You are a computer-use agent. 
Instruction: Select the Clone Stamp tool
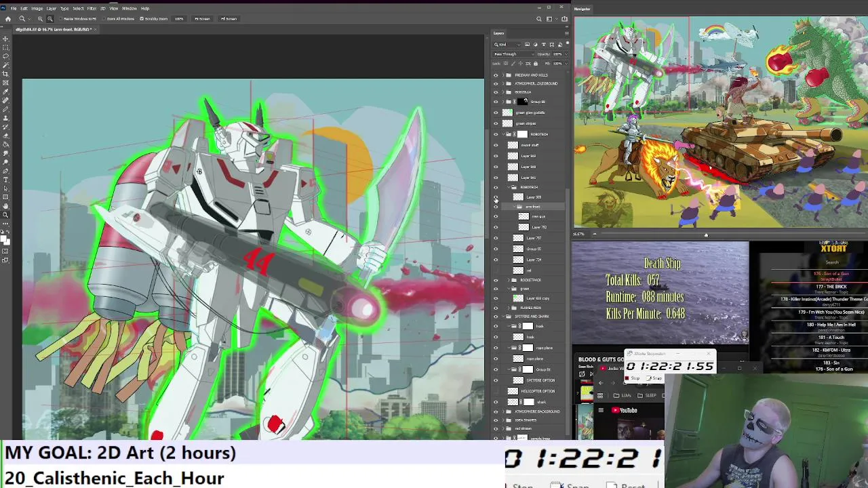5,118
